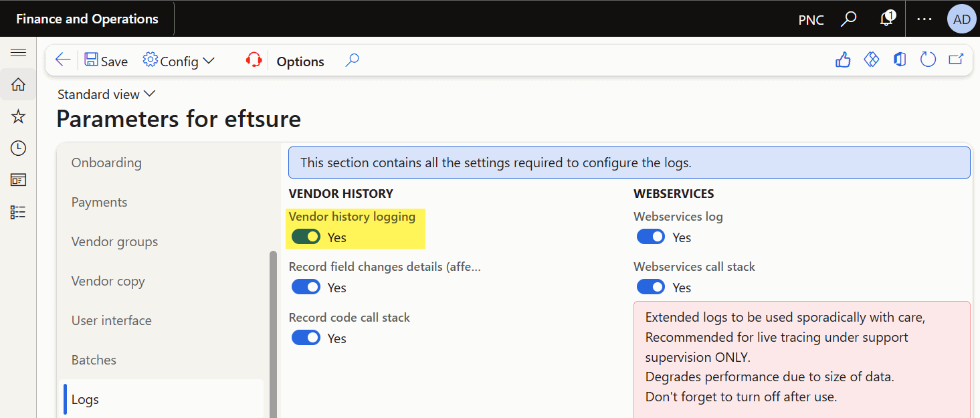Click the logs settings info banner text

496,163
